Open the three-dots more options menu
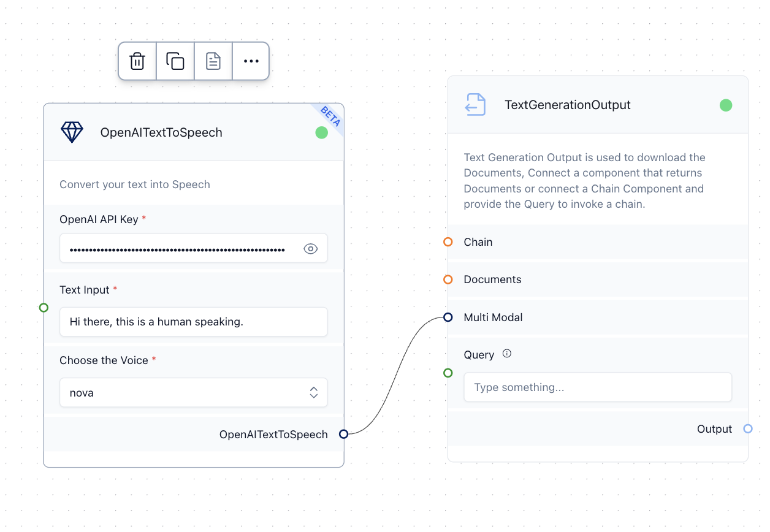Screen dimensions: 770x532 point(251,61)
